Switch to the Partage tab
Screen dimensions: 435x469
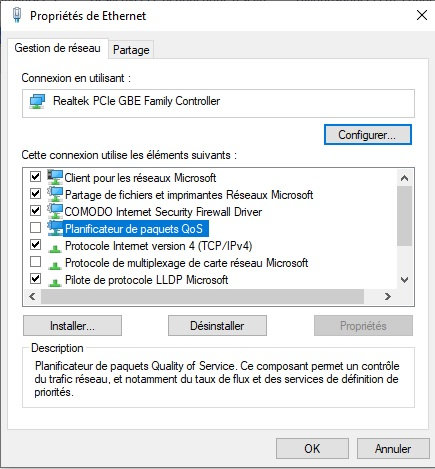tap(131, 50)
